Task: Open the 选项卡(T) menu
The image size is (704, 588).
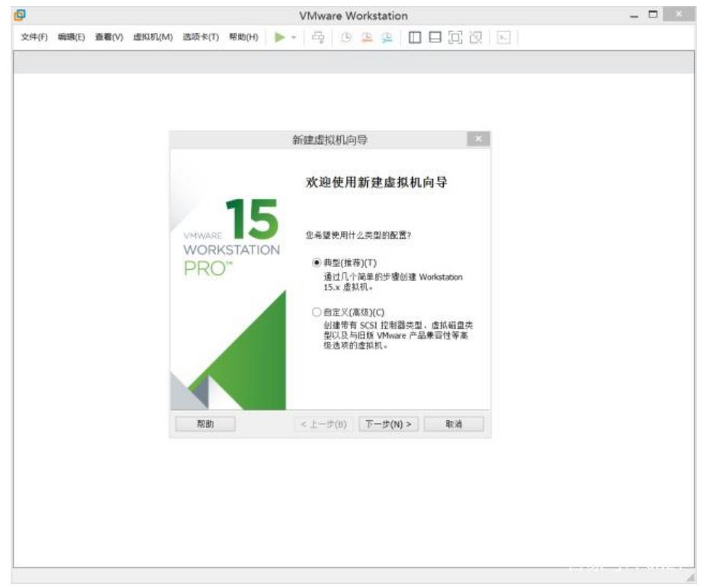Action: [201, 37]
